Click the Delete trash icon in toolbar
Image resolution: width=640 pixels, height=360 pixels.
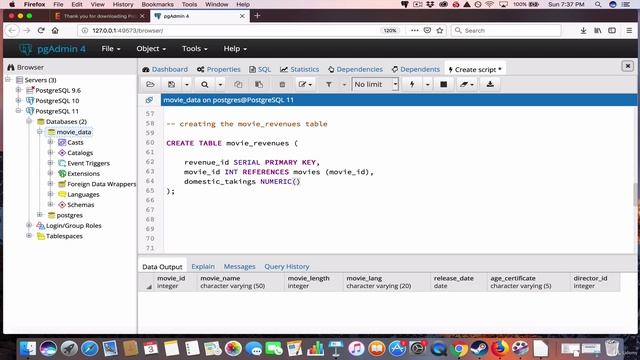(282, 84)
